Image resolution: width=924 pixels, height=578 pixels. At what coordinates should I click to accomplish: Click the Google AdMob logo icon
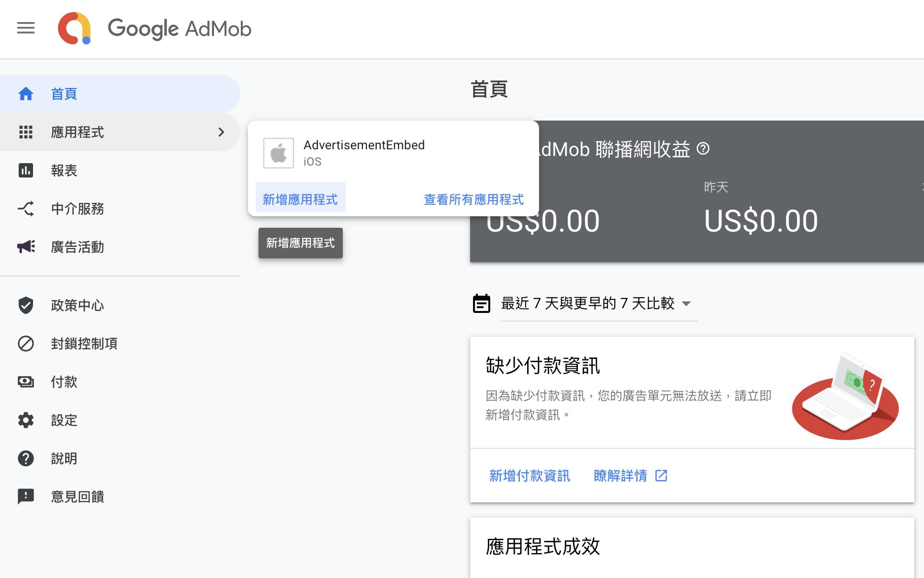click(74, 29)
